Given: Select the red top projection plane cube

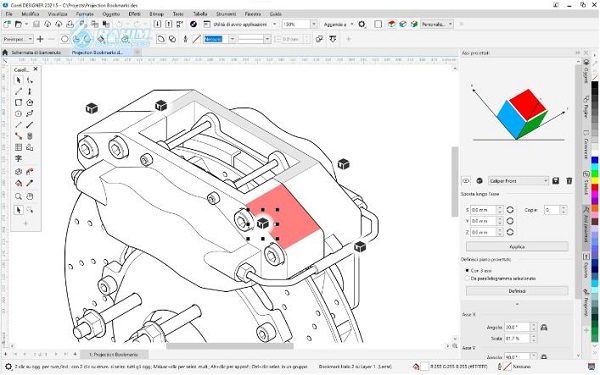Looking at the screenshot, I should click(x=391, y=24).
